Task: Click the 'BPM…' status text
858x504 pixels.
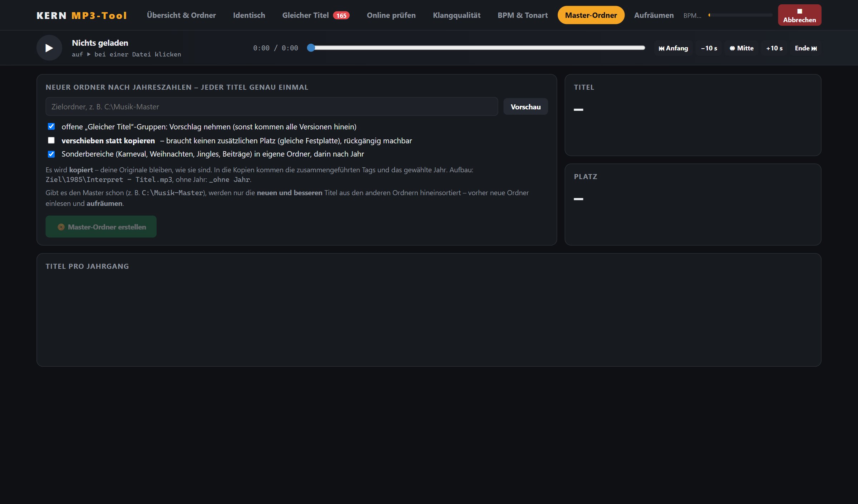Action: pos(692,15)
